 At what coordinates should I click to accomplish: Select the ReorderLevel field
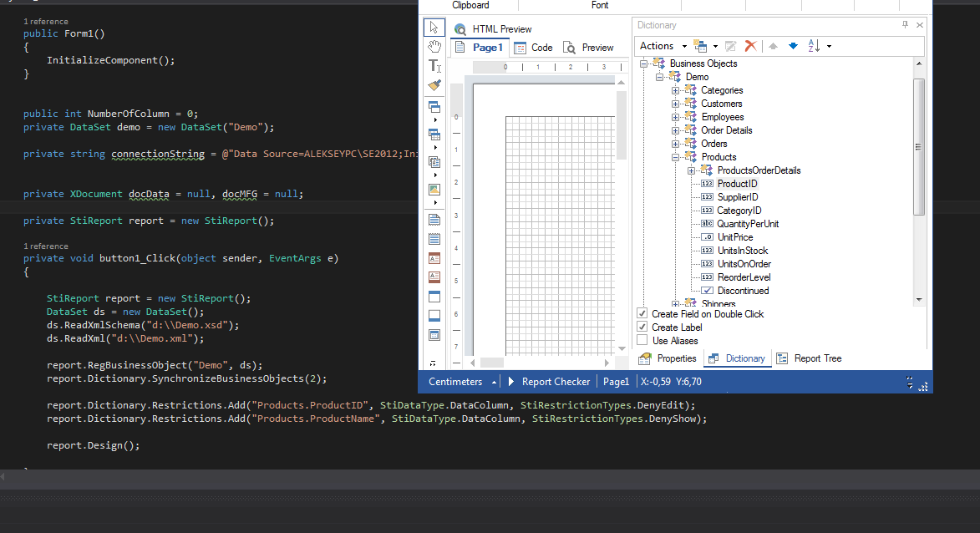[x=744, y=277]
